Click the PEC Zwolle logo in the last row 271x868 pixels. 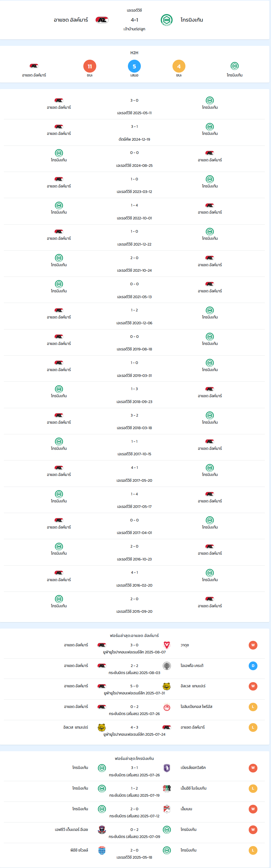pyautogui.click(x=102, y=850)
